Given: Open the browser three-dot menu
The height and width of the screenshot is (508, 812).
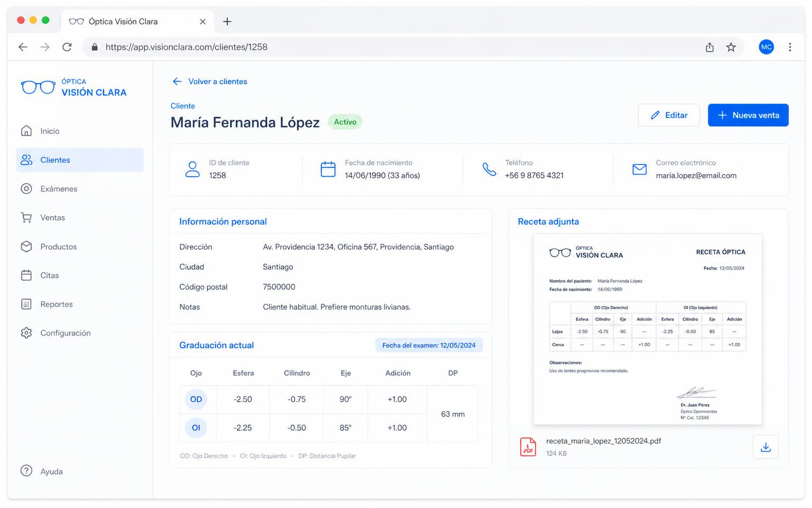Looking at the screenshot, I should click(x=790, y=47).
